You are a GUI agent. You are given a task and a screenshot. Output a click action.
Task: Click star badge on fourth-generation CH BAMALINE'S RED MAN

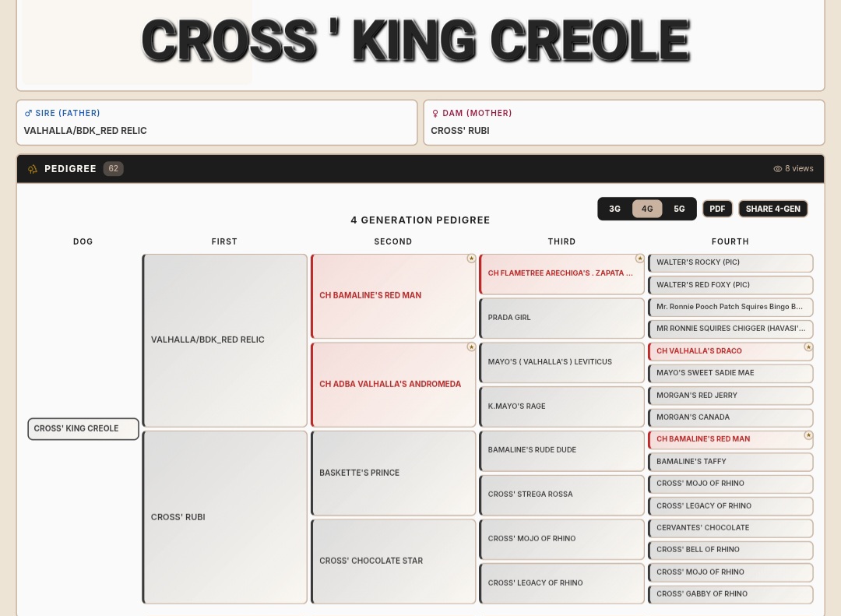[x=808, y=435]
